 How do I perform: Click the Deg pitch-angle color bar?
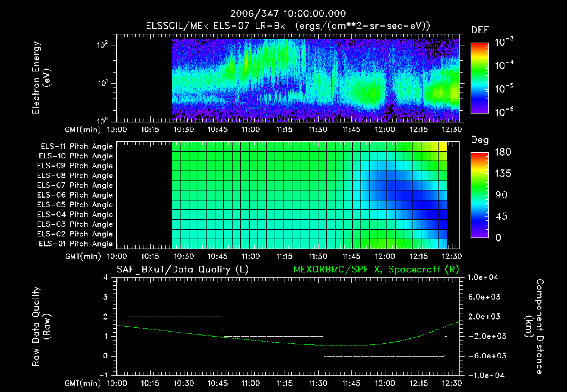pos(480,195)
